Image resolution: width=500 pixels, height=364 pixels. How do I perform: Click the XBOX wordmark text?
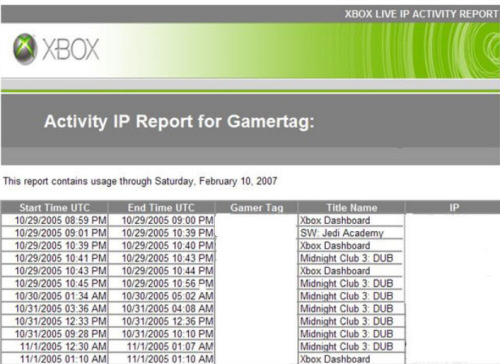pyautogui.click(x=71, y=49)
